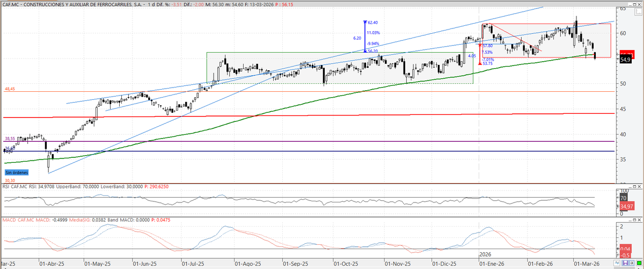
Task: Click the '62.40' projection target label
Action: [x=373, y=23]
